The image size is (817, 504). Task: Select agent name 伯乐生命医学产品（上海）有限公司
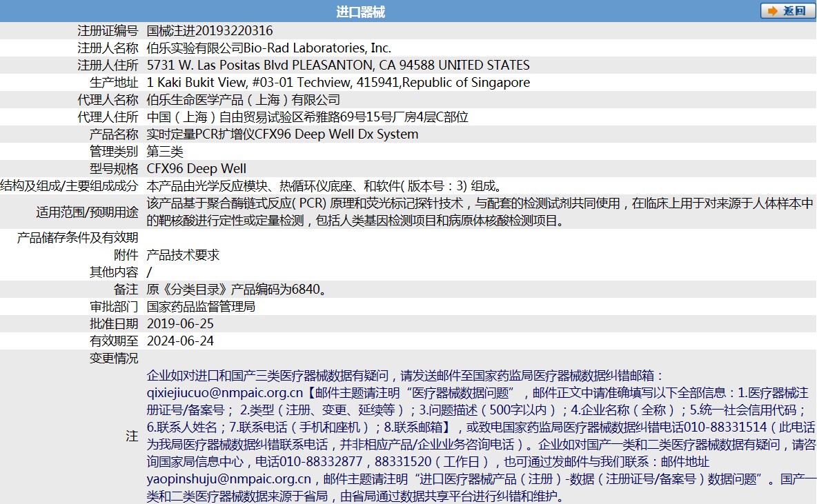click(x=244, y=99)
